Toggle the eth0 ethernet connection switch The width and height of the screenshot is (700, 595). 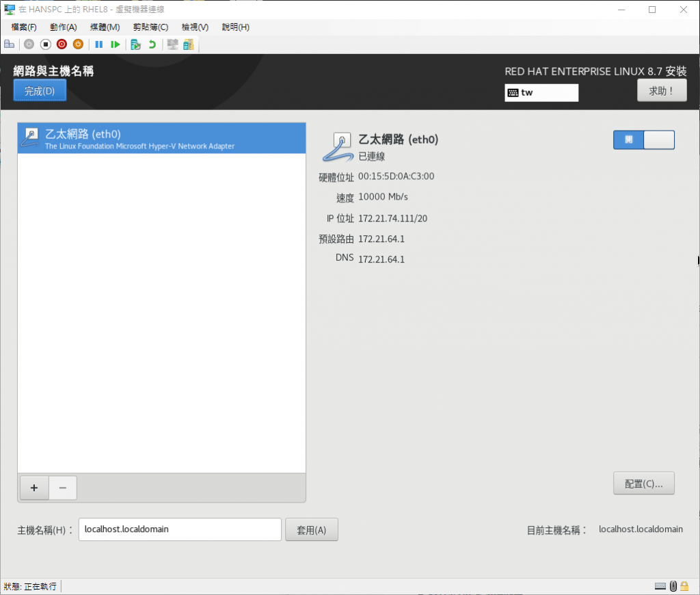pos(644,140)
